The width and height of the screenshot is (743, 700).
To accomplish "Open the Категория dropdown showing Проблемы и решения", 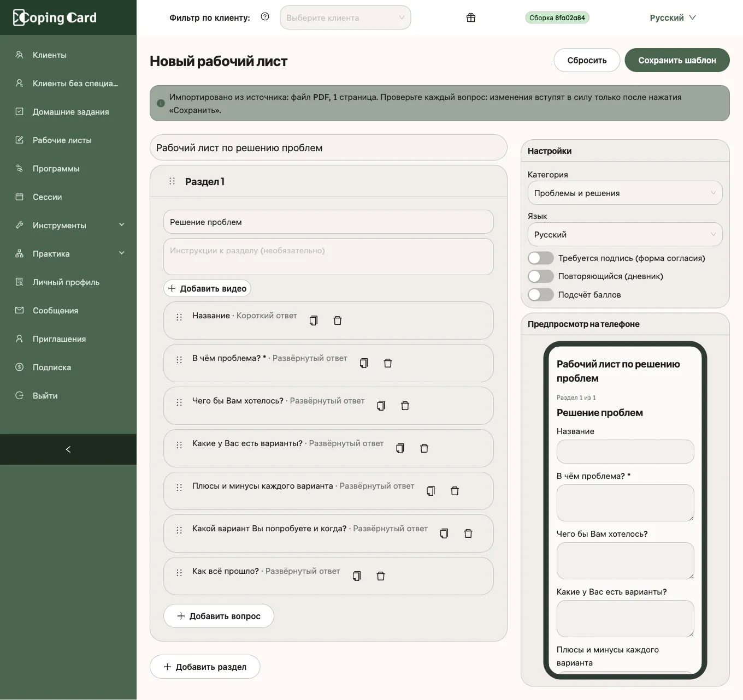I will pyautogui.click(x=625, y=193).
